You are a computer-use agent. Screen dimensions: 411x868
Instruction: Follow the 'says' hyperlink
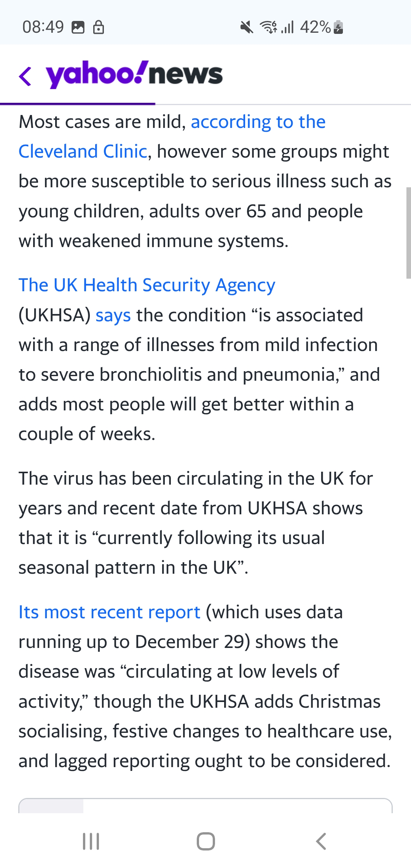click(113, 316)
